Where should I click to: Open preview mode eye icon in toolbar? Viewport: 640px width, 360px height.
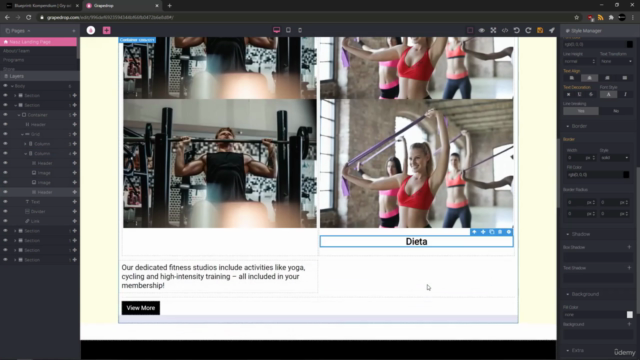tap(482, 30)
